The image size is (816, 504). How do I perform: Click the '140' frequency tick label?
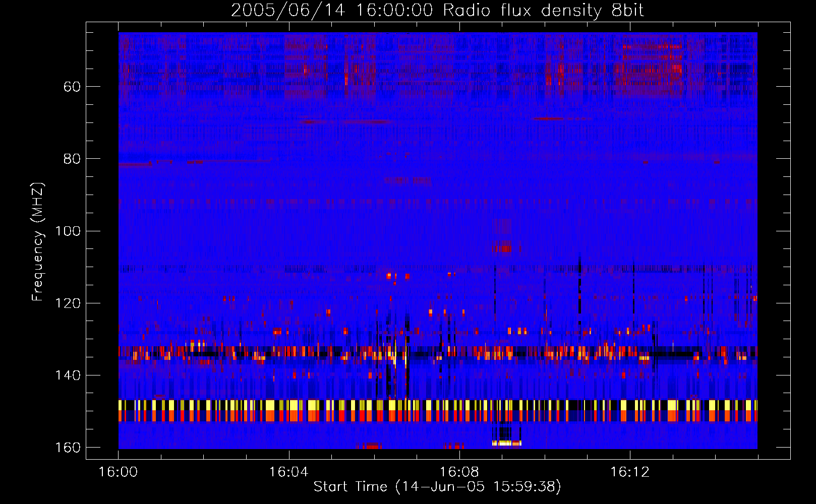(68, 375)
